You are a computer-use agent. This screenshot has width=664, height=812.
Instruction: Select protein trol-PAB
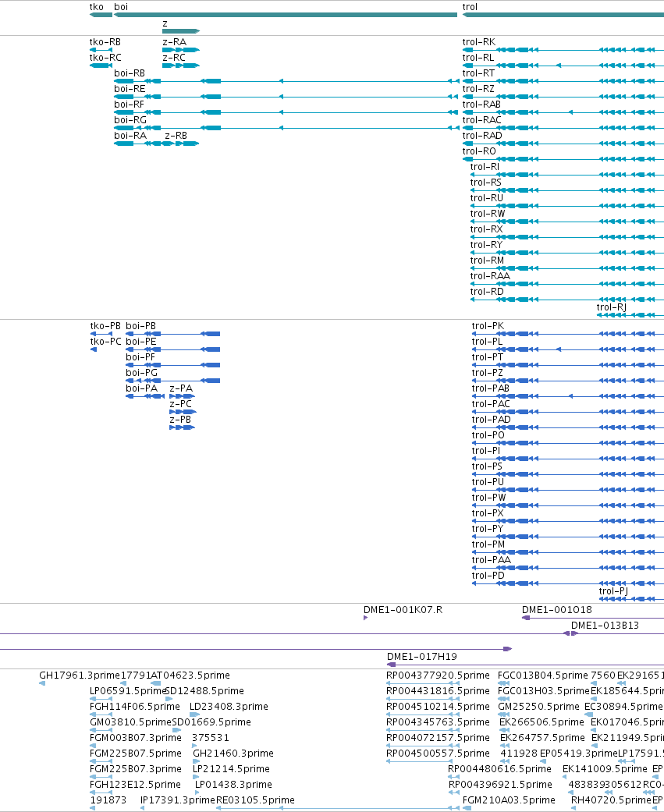(x=491, y=388)
